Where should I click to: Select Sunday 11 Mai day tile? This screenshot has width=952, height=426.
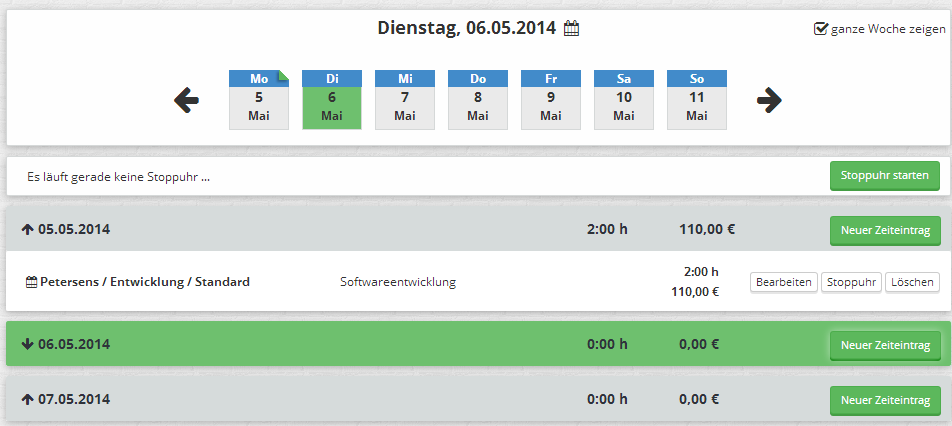click(x=697, y=100)
